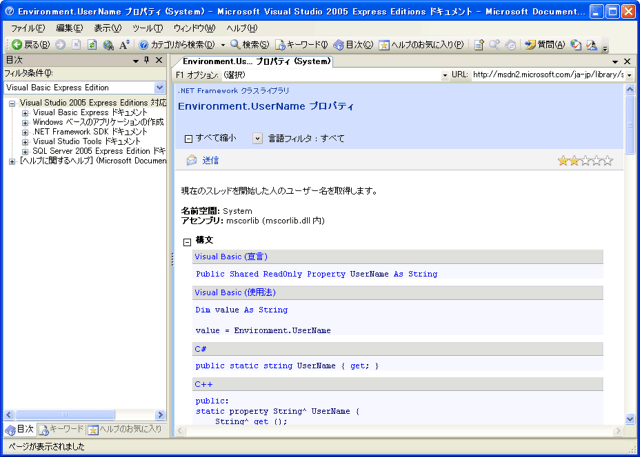Collapse the 構文 (syntax) section

click(x=187, y=242)
